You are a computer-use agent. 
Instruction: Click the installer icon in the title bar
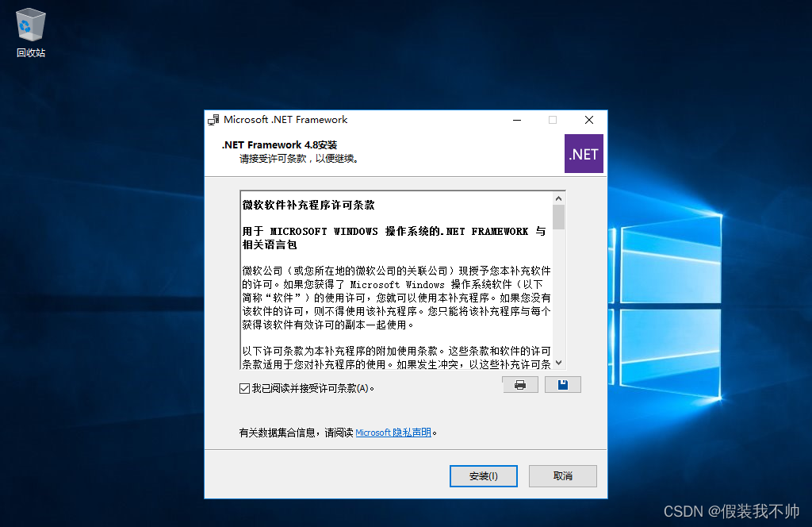tap(214, 120)
